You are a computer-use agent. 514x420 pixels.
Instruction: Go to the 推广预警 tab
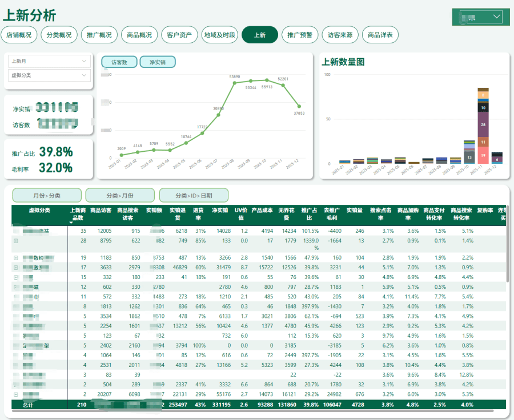pyautogui.click(x=300, y=35)
